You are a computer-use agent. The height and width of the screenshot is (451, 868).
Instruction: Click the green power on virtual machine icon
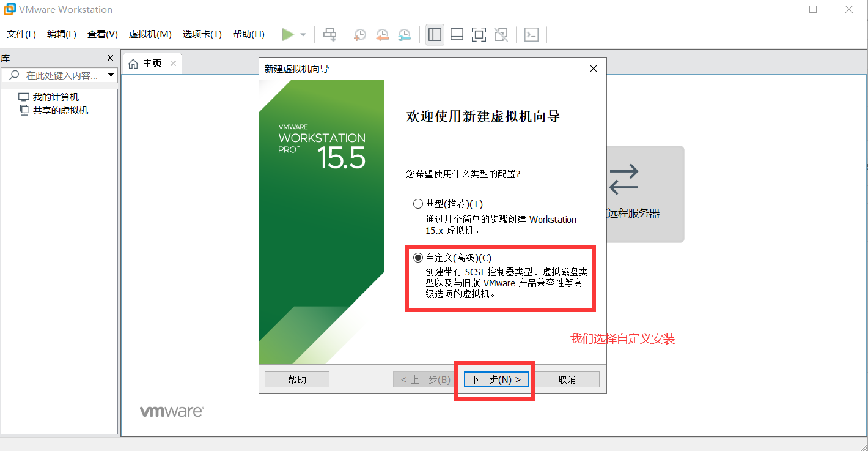tap(288, 35)
